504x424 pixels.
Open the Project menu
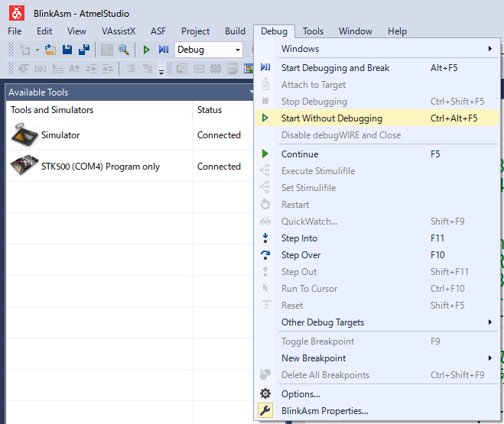click(196, 31)
